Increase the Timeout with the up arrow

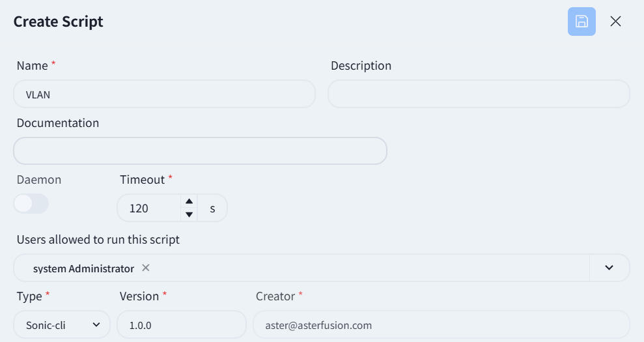[189, 201]
